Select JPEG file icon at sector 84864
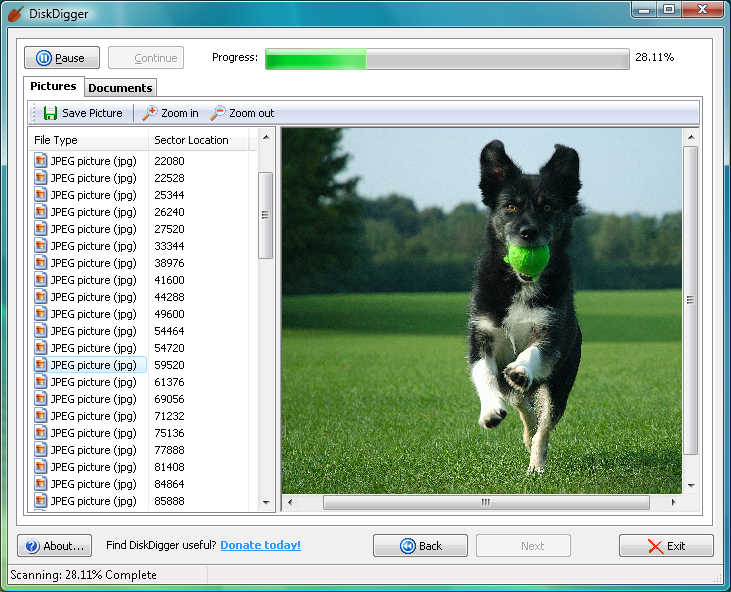 tap(41, 484)
